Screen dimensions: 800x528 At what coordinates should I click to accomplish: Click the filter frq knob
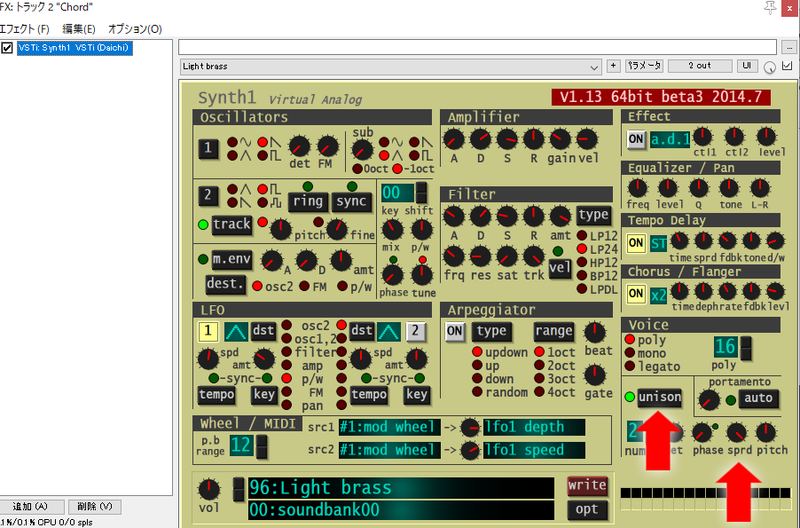[x=454, y=256]
